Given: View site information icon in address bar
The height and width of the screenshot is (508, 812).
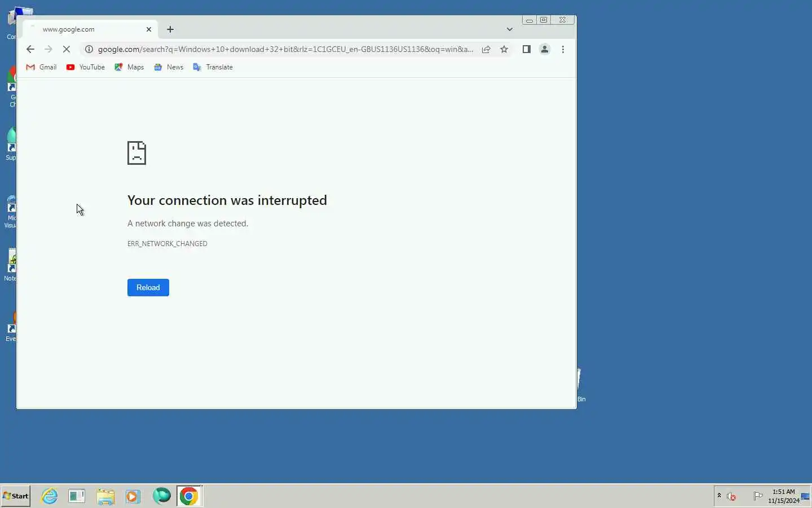Looking at the screenshot, I should (x=89, y=50).
